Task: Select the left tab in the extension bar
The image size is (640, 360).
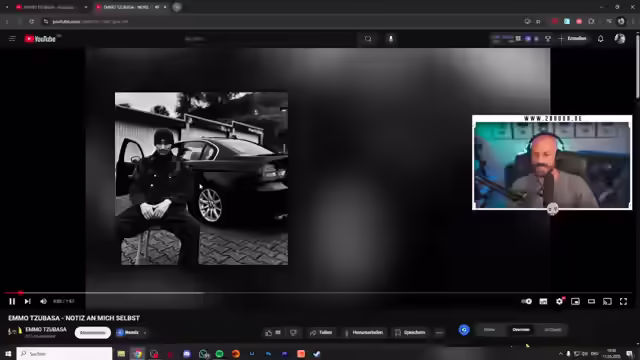Action: 489,330
